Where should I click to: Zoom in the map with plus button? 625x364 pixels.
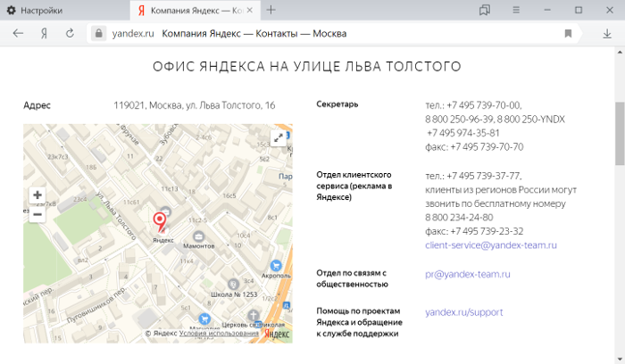(37, 195)
